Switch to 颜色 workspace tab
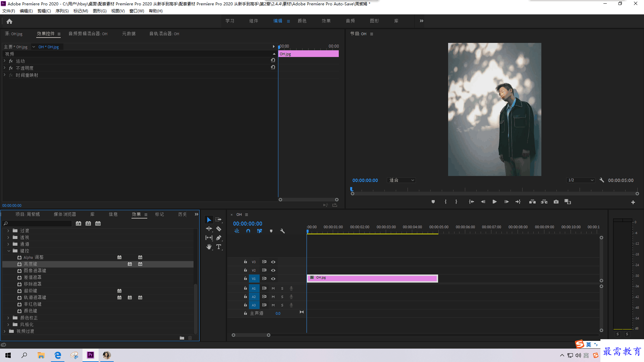The image size is (644, 362). (x=302, y=21)
